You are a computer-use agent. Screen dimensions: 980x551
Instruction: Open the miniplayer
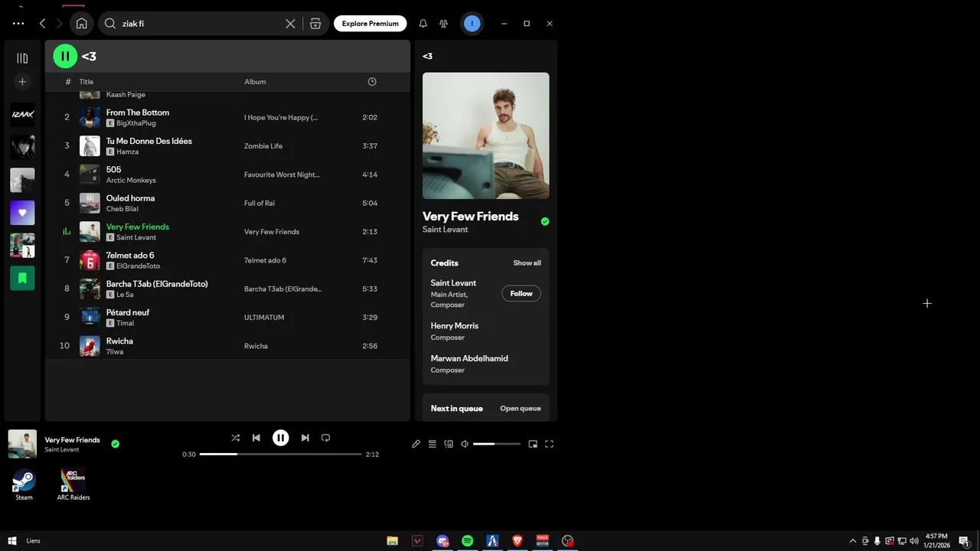(x=533, y=444)
